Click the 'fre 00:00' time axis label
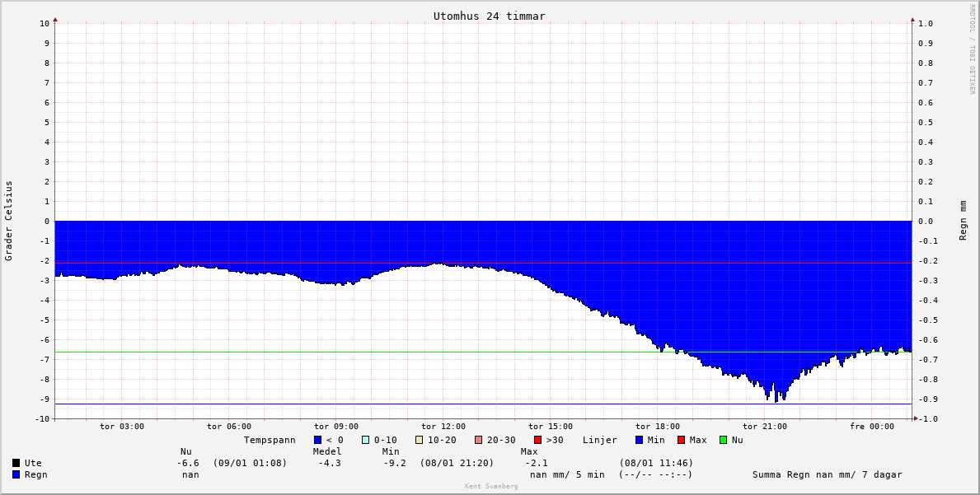Image resolution: width=980 pixels, height=495 pixels. 872,427
